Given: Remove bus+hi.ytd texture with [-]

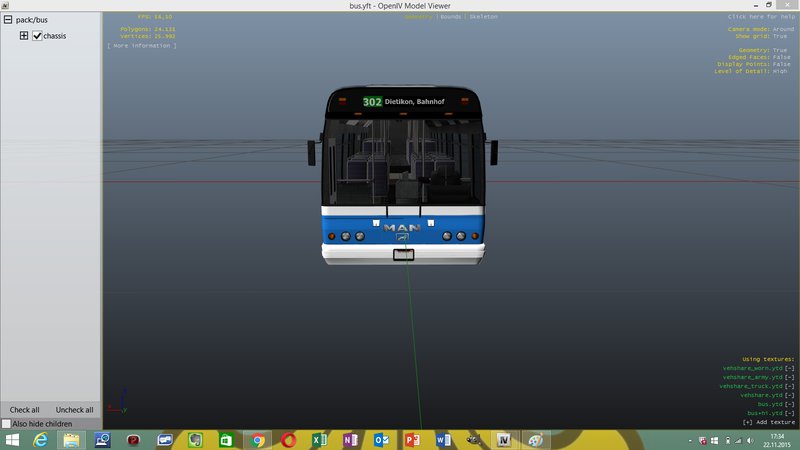Looking at the screenshot, I should click(790, 413).
